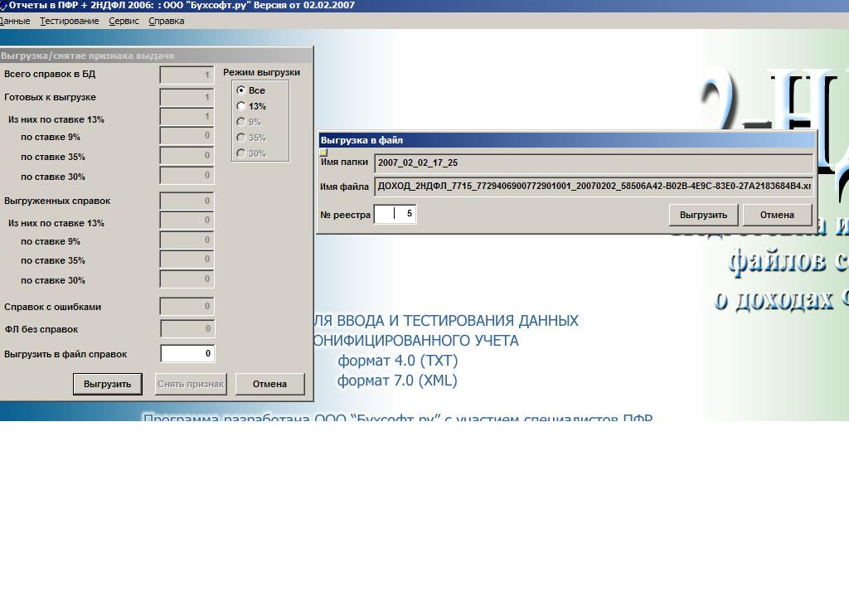Click Выгрузить in the Выгрузка в файл dialog
Image resolution: width=849 pixels, height=616 pixels.
(703, 215)
